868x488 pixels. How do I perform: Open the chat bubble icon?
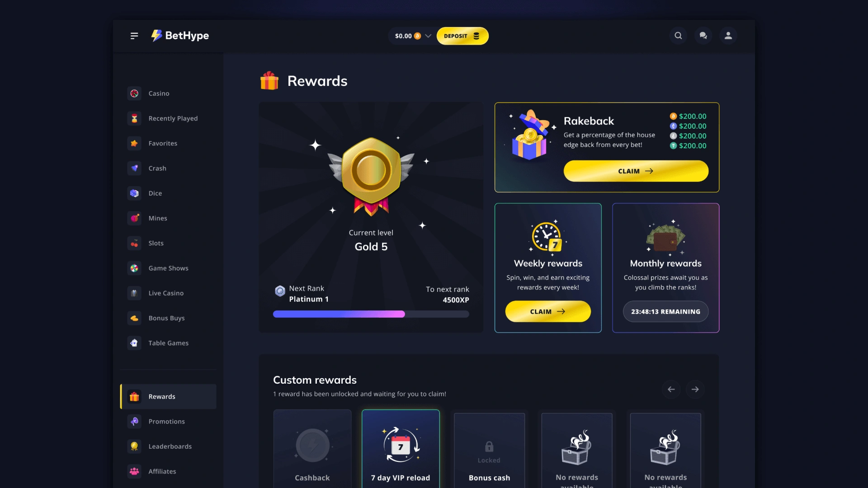coord(703,36)
